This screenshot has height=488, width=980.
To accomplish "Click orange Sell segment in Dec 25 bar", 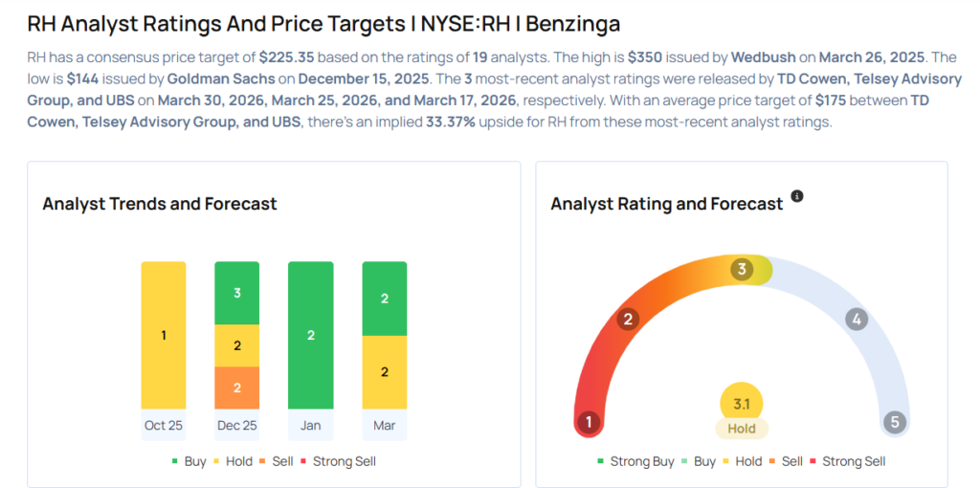I will (236, 388).
